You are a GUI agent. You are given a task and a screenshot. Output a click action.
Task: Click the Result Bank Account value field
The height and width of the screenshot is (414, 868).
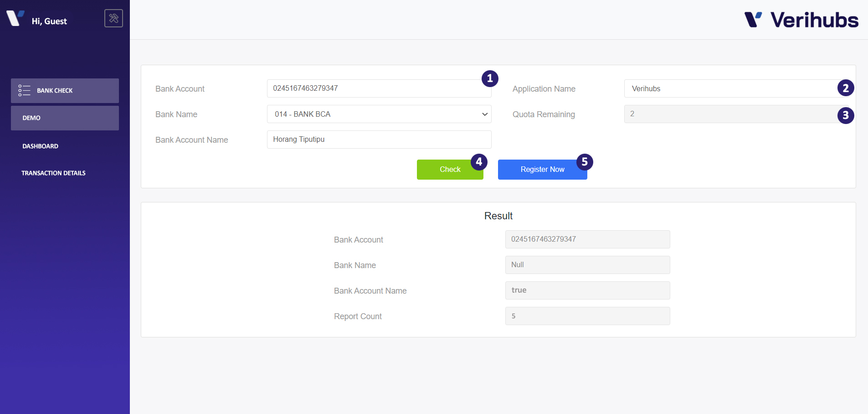tap(588, 239)
